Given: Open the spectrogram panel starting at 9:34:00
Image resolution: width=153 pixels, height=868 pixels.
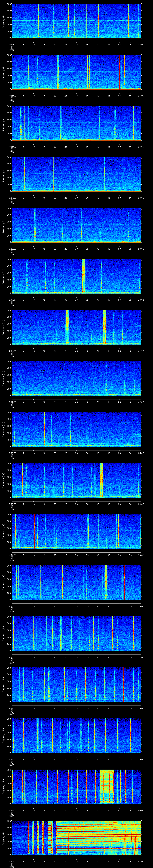Looking at the screenshot, I should point(77,531).
